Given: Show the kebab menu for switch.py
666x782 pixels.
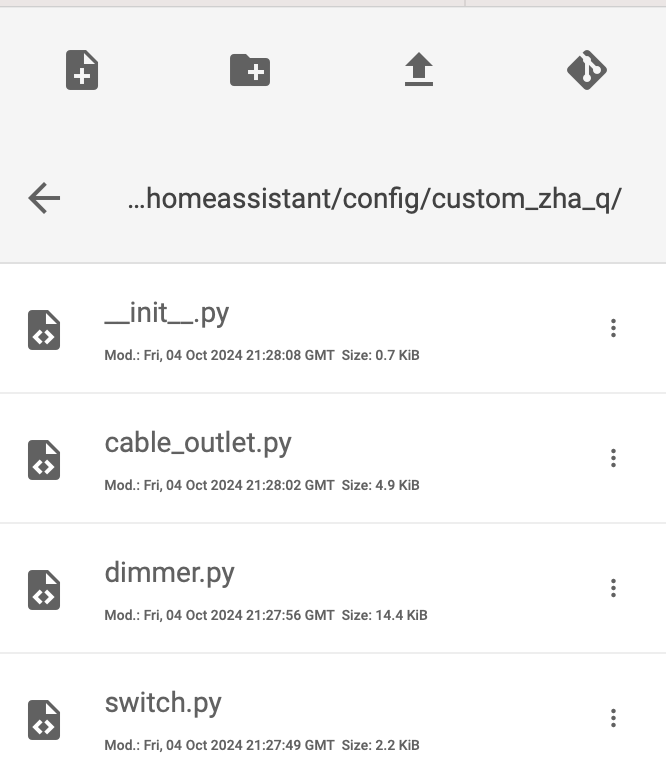Looking at the screenshot, I should 613,718.
